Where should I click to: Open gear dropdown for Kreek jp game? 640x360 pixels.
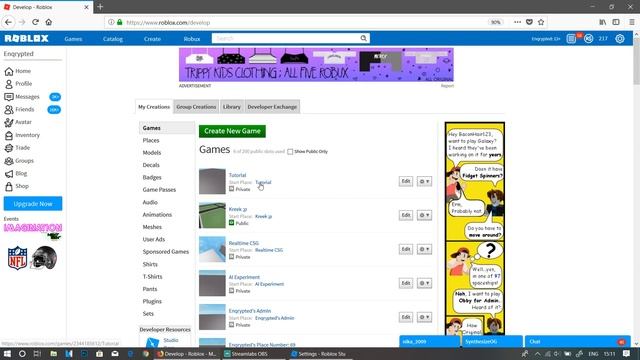[424, 215]
